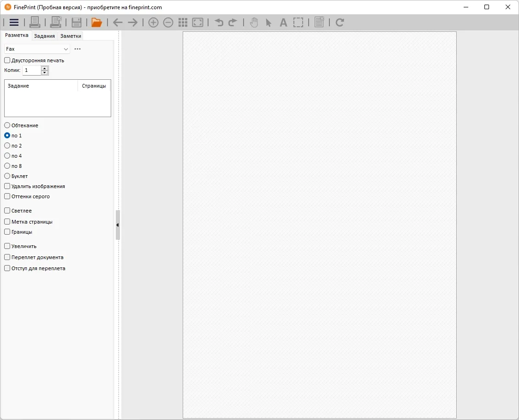Open the Заметки tab
519x420 pixels.
(71, 36)
